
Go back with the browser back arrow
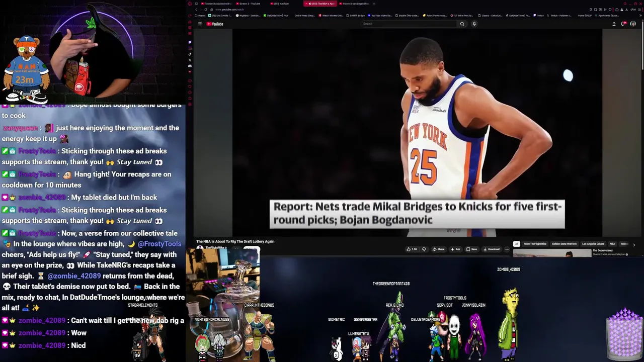[196, 10]
